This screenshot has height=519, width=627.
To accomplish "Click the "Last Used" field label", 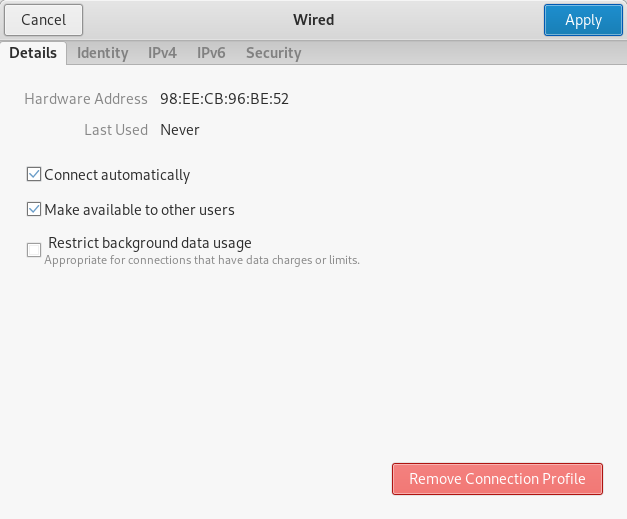I will point(116,130).
